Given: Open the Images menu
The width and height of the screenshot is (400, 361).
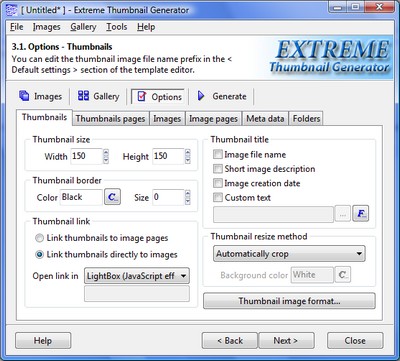Looking at the screenshot, I should click(x=47, y=27).
